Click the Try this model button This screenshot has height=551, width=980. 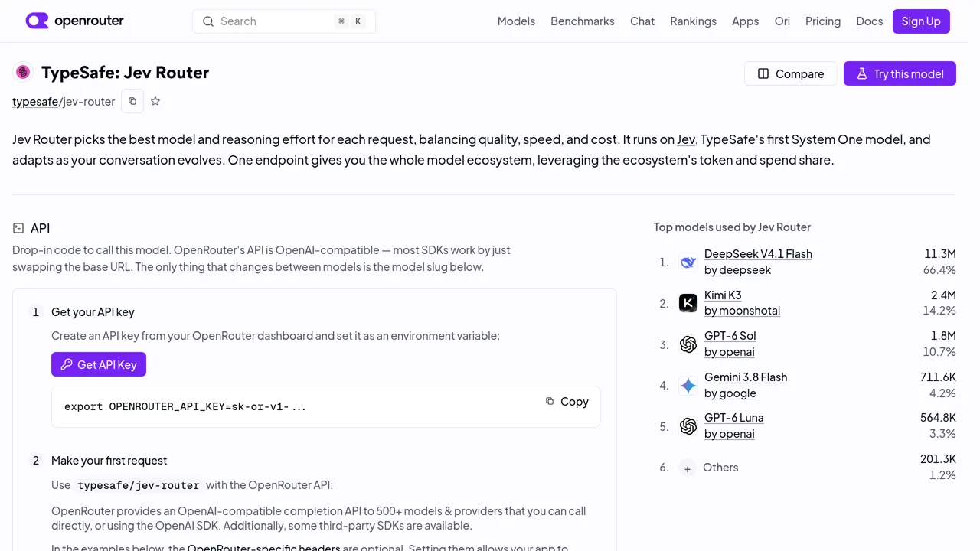pos(900,73)
